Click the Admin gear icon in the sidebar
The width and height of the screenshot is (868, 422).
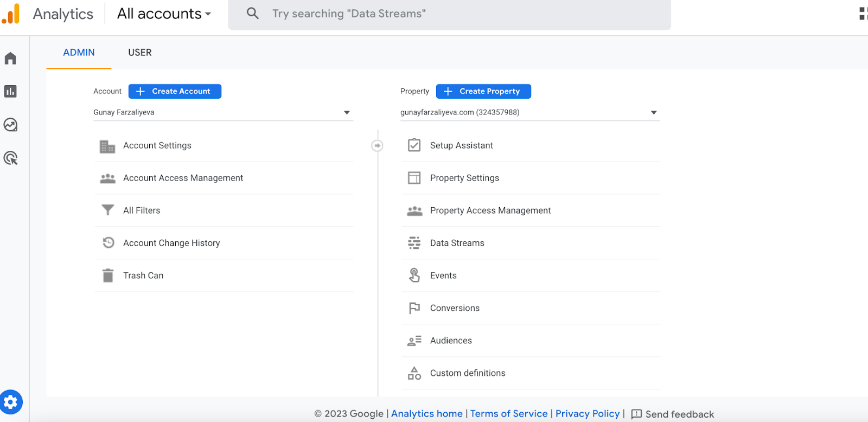click(11, 402)
